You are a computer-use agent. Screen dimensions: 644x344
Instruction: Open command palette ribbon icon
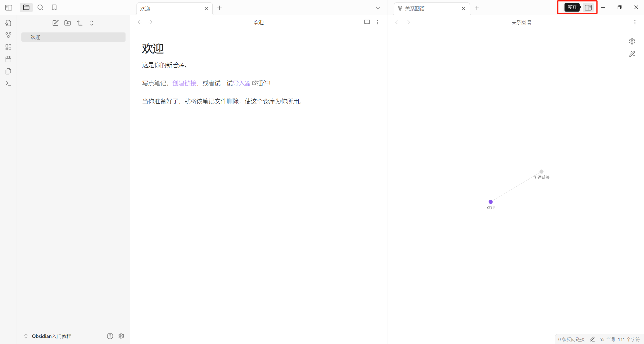point(8,83)
